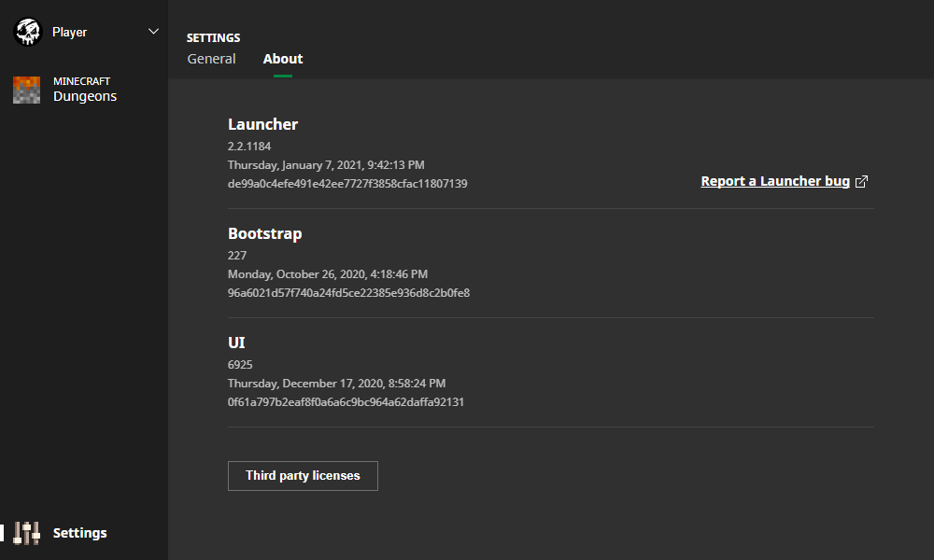Click the Settings label in the sidebar
The width and height of the screenshot is (934, 560).
tap(80, 533)
